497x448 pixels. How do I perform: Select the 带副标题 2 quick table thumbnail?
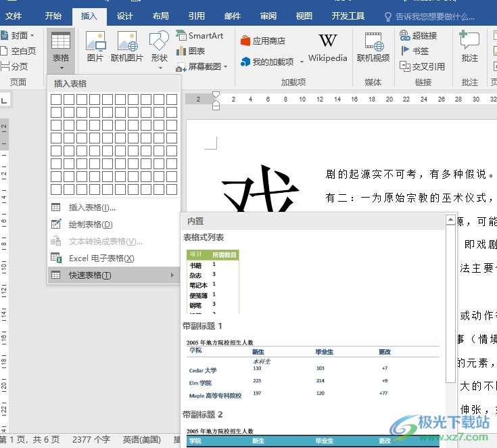(x=313, y=437)
